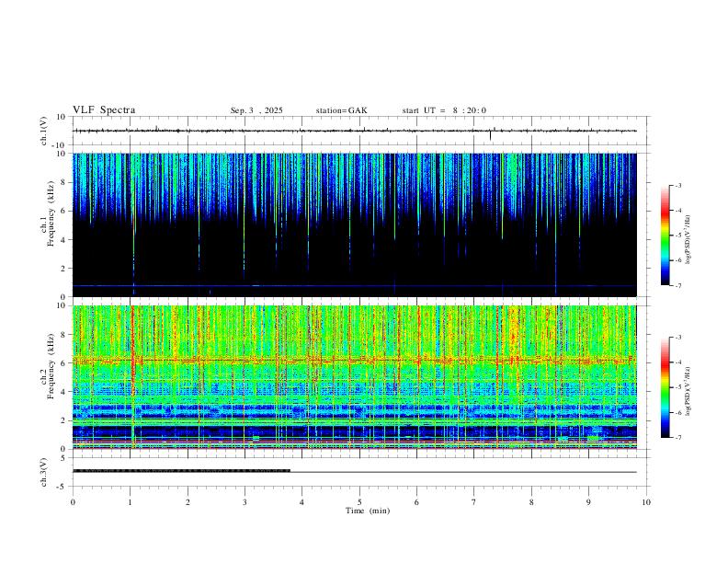
Task: Click the "-3" tick on upper color bar
Action: 677,185
